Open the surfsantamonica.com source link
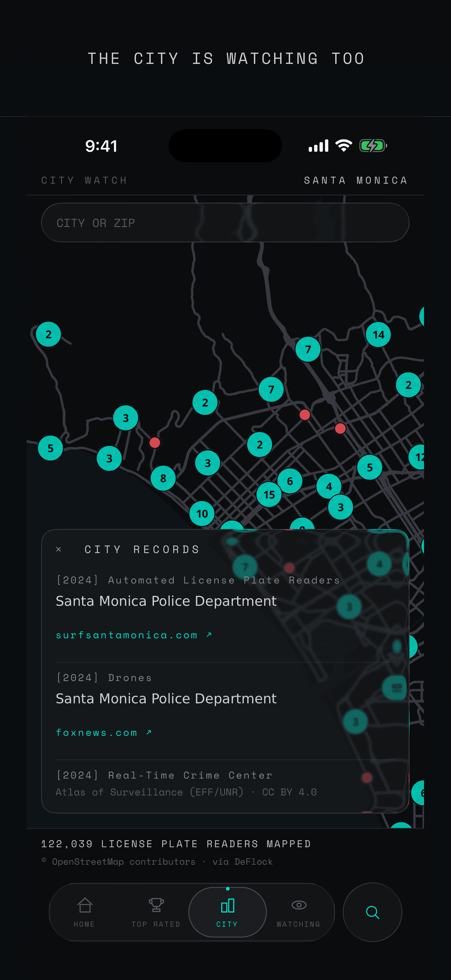 [134, 635]
